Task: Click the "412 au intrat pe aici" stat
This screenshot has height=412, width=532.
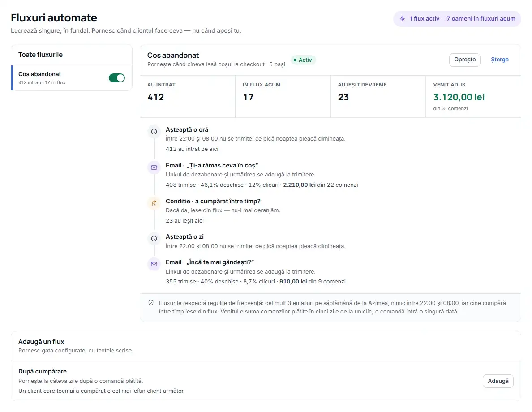Action: pyautogui.click(x=192, y=149)
